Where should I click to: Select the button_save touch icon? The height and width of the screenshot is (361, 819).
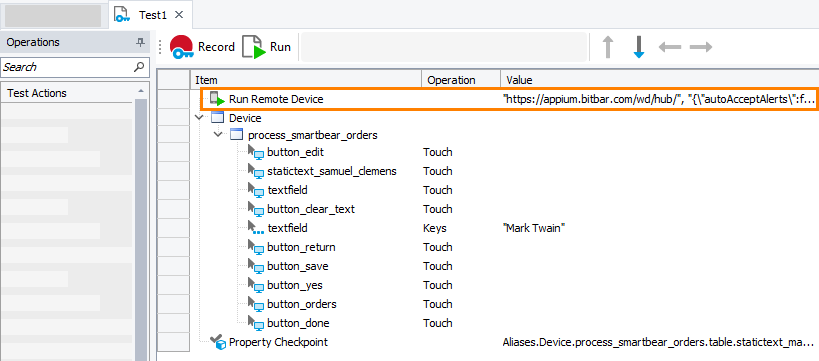coord(256,266)
